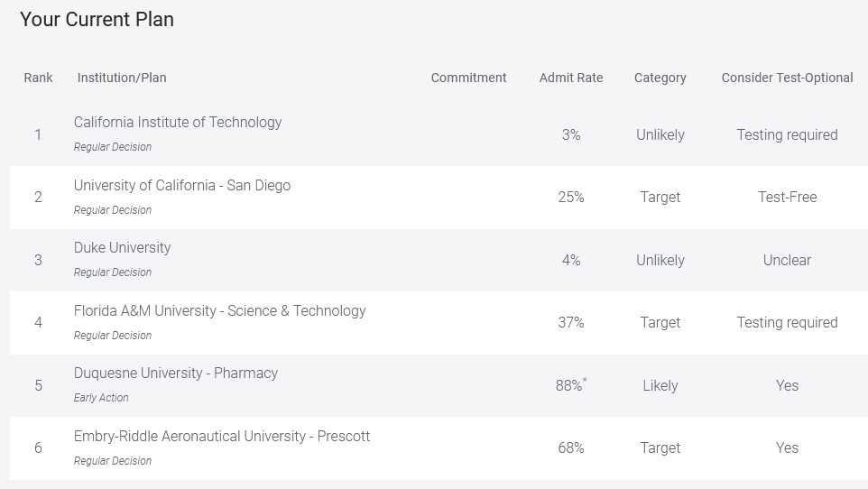Open University of California - San Diego

tap(182, 185)
